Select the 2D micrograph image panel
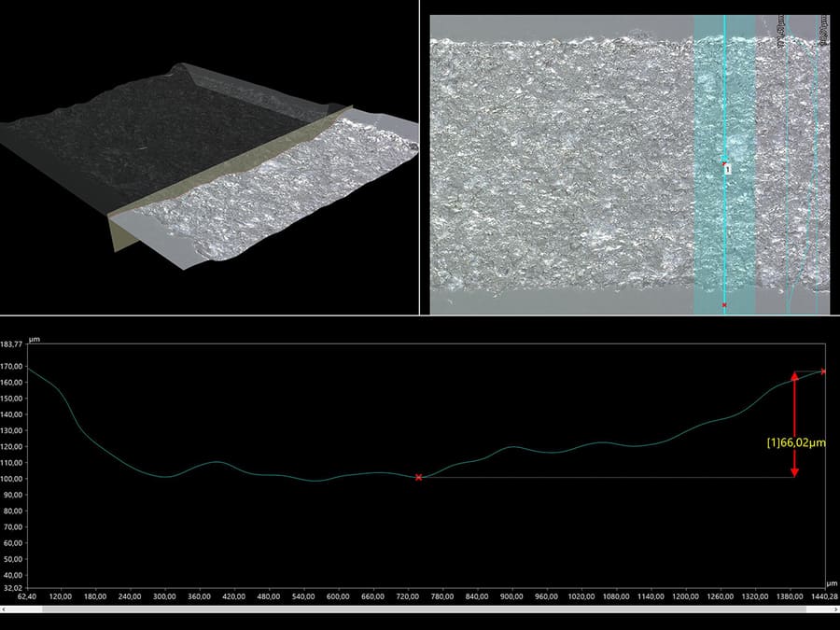This screenshot has height=630, width=840. click(x=560, y=159)
